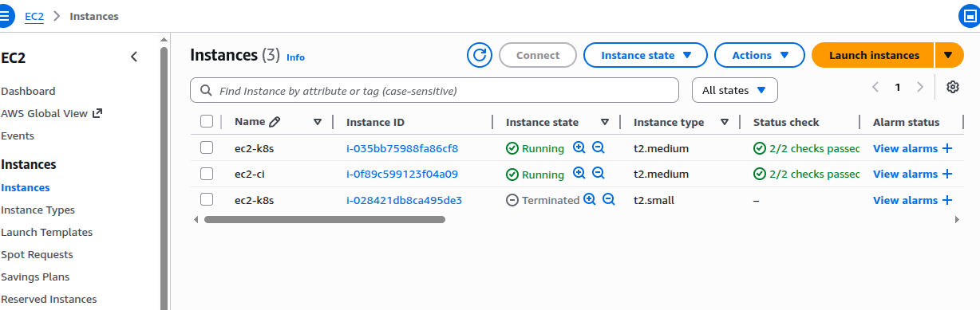Viewport: 980px width, 310px height.
Task: Click the Alarm status column header
Action: [x=906, y=122]
